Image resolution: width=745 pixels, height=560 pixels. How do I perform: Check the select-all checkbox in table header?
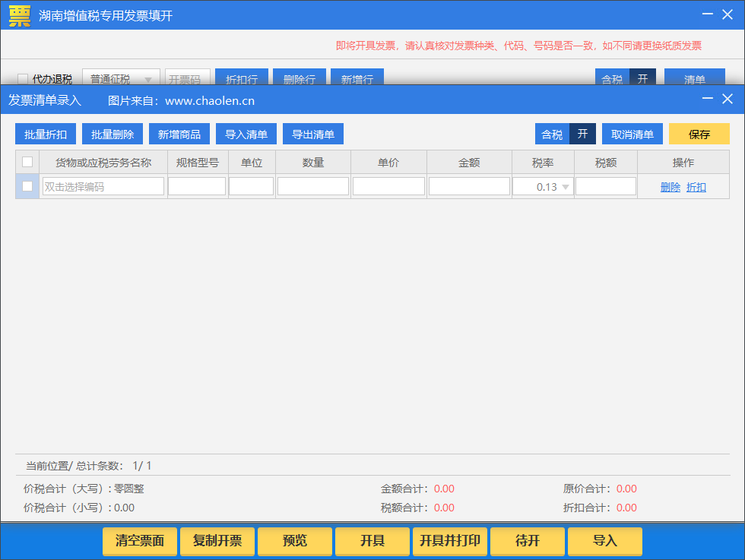click(x=27, y=162)
